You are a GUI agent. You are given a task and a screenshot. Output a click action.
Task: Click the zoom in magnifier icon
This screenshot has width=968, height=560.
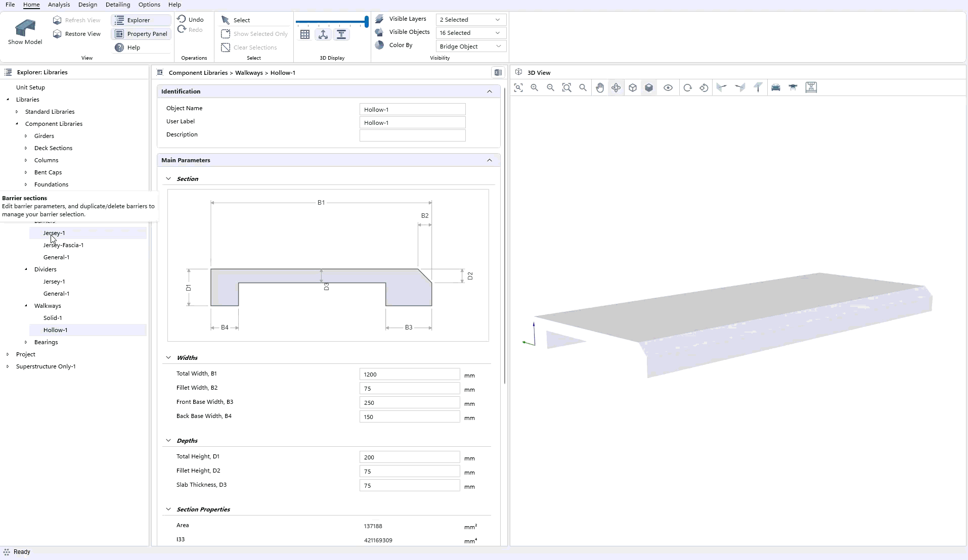(x=535, y=88)
